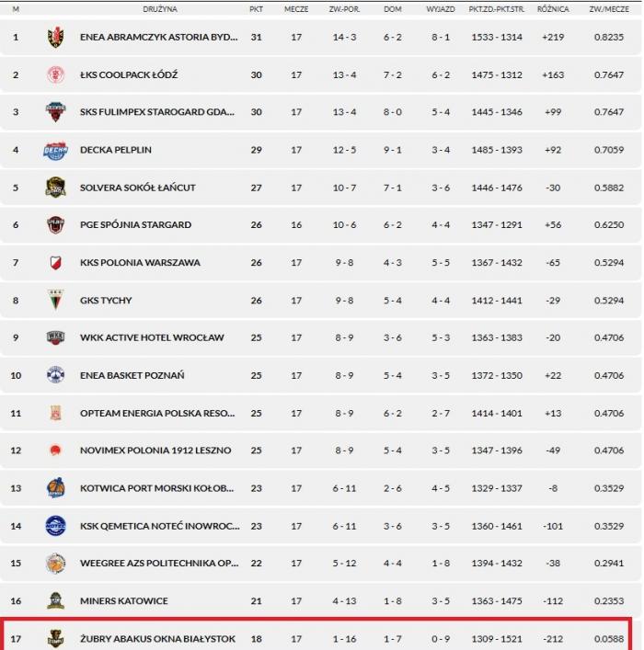Click the ŁKS Coolpack Łódź team logo
Image resolution: width=644 pixels, height=650 pixels.
56,74
